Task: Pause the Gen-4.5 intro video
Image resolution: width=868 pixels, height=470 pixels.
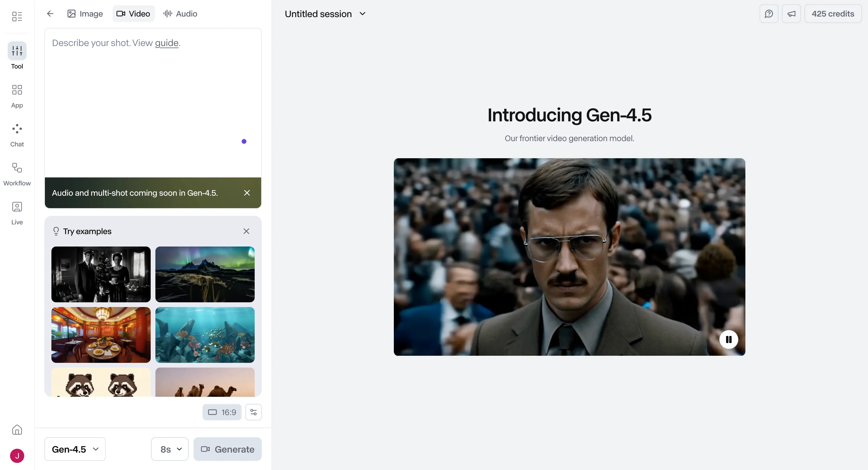Action: (729, 340)
